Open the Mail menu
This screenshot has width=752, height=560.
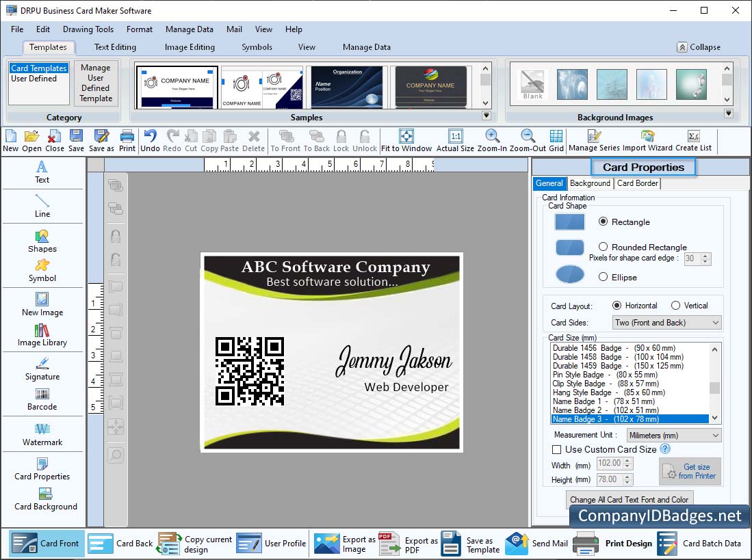234,29
